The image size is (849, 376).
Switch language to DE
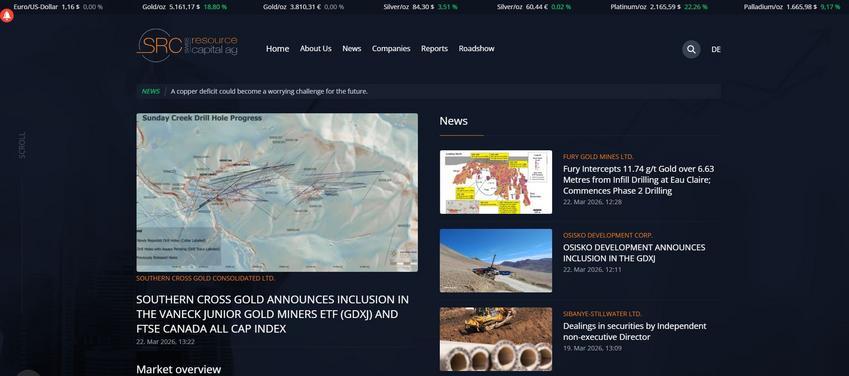(x=716, y=49)
